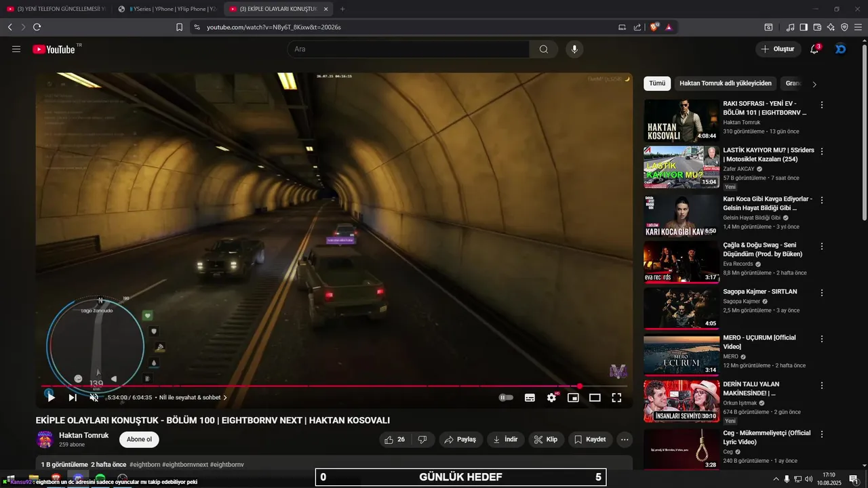This screenshot has height=488, width=868.
Task: Unmute the video player volume
Action: pyautogui.click(x=94, y=397)
